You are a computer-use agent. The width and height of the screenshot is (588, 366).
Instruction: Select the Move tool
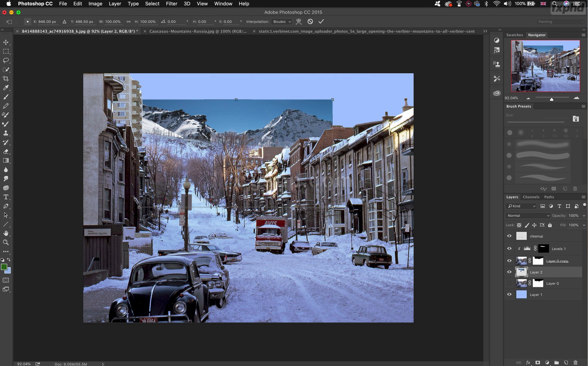pos(6,42)
